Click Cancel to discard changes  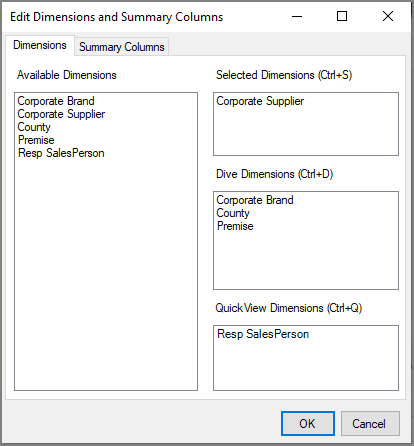point(370,423)
